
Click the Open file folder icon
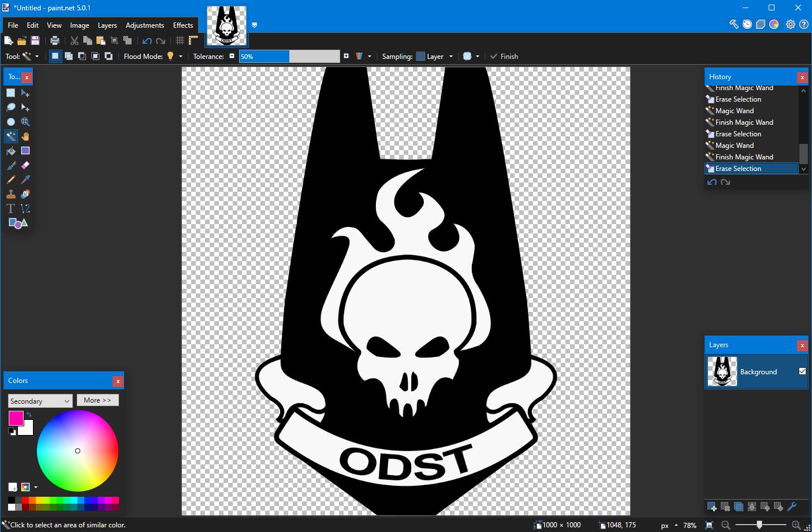point(22,40)
